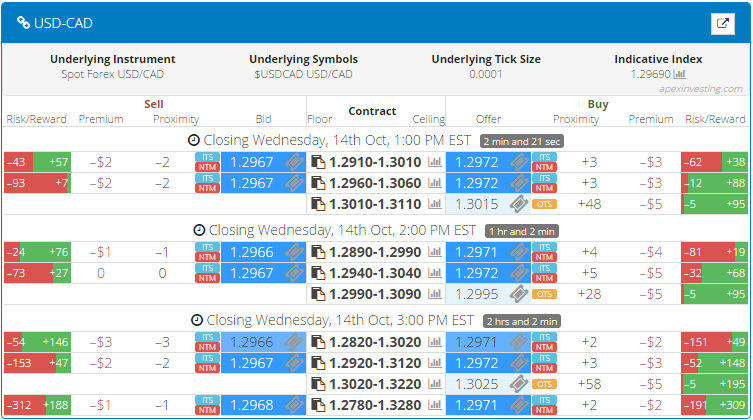The height and width of the screenshot is (420, 753).
Task: Copy the 1.3020-1.3220 contract
Action: coord(317,383)
